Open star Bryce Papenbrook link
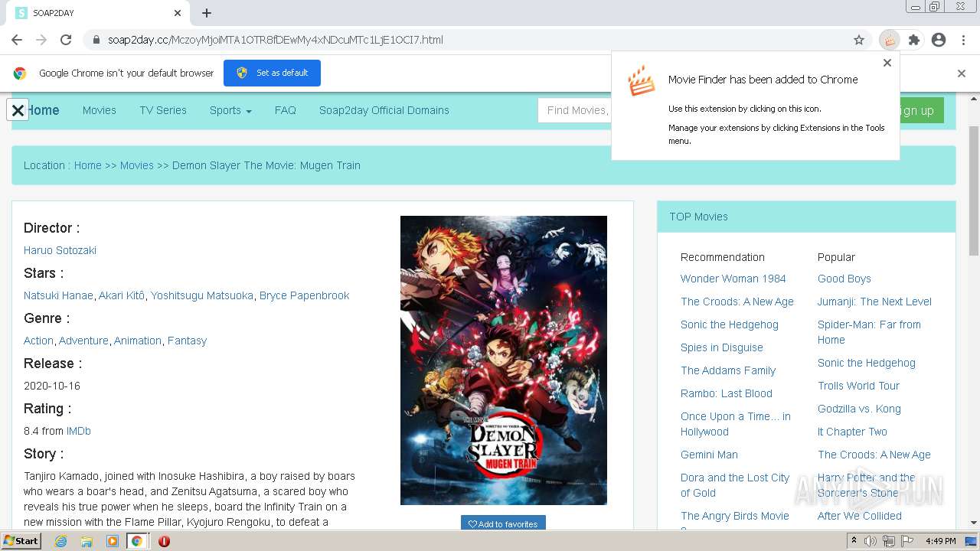Image resolution: width=980 pixels, height=551 pixels. click(x=304, y=295)
